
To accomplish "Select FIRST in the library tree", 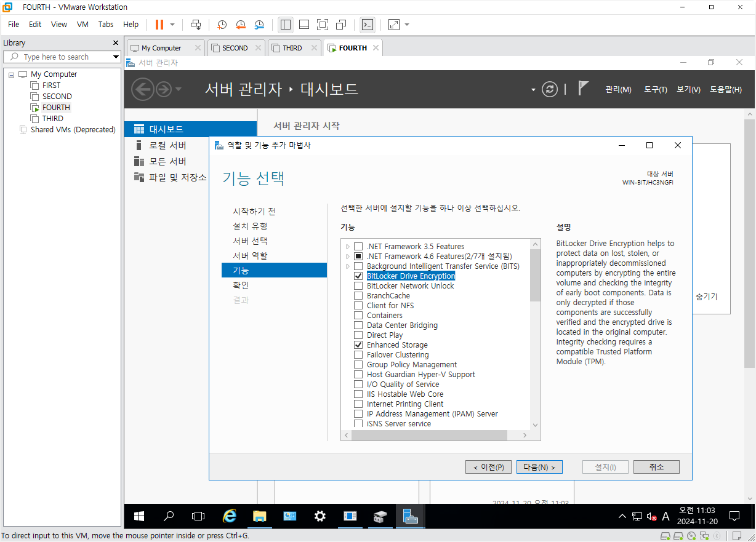I will (x=52, y=86).
